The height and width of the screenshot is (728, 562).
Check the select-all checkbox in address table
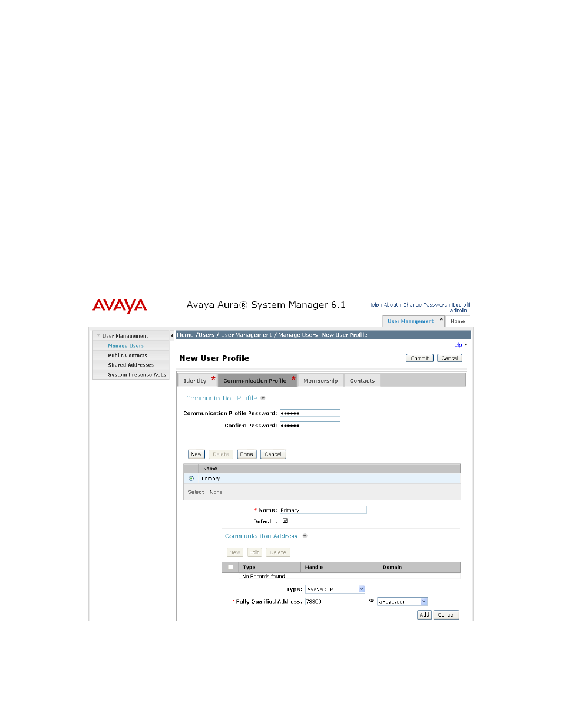230,568
